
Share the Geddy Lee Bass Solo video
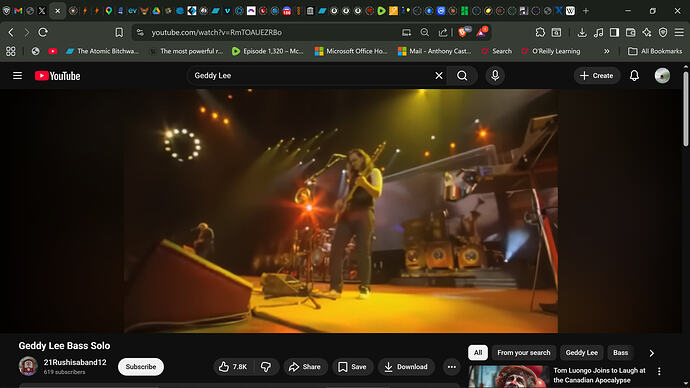pos(305,366)
